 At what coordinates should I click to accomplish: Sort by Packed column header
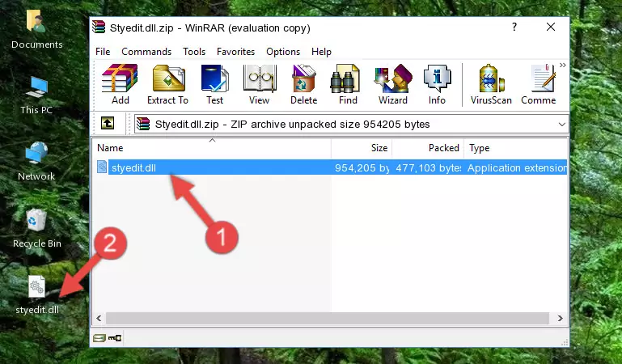[x=428, y=148]
